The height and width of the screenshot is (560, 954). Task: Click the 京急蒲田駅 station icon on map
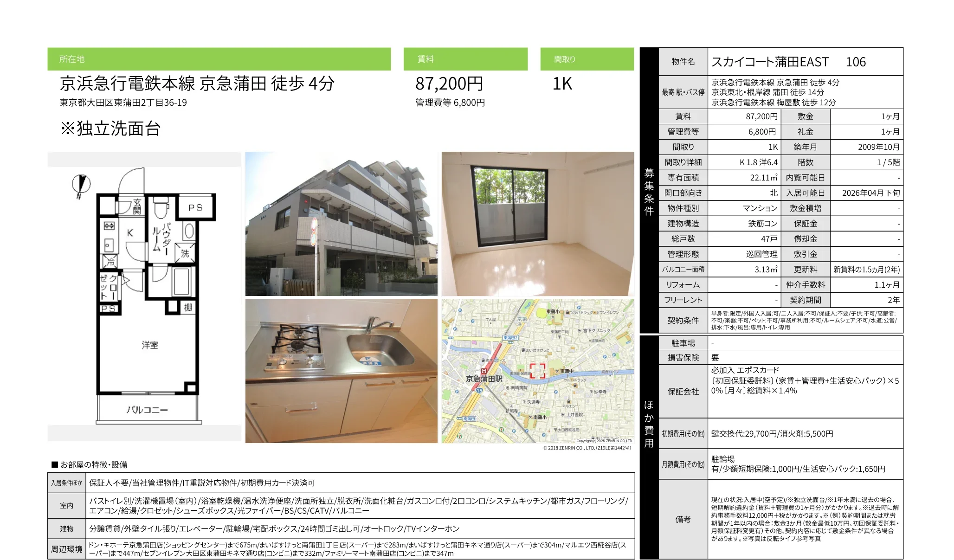pos(484,371)
